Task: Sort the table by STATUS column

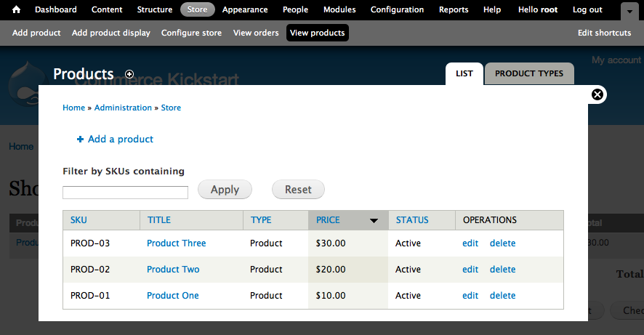Action: coord(412,220)
